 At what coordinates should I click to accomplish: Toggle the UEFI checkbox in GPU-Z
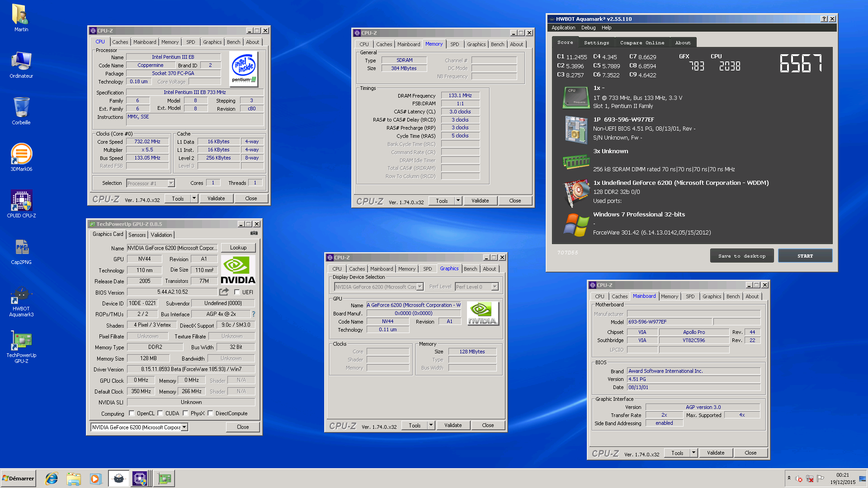[x=237, y=292]
